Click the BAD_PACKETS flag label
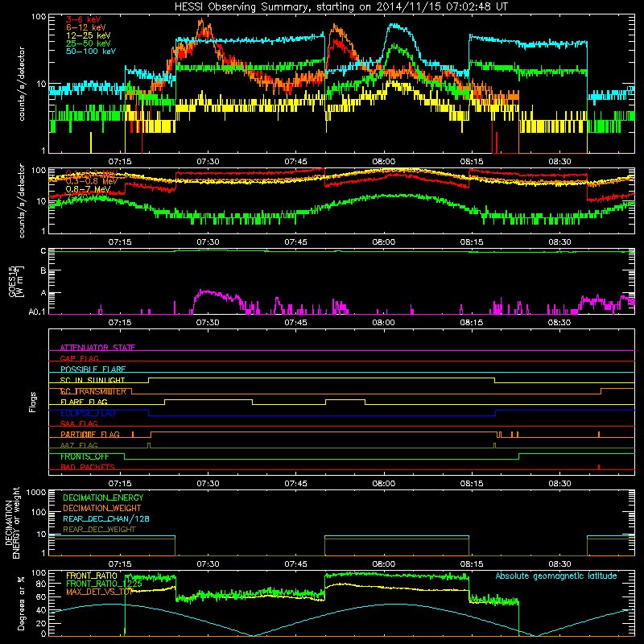This screenshot has width=644, height=644. (x=88, y=468)
